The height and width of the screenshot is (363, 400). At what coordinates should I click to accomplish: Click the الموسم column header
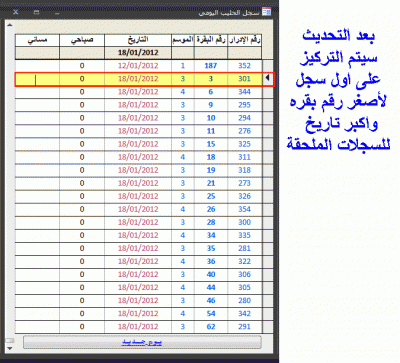pyautogui.click(x=183, y=40)
